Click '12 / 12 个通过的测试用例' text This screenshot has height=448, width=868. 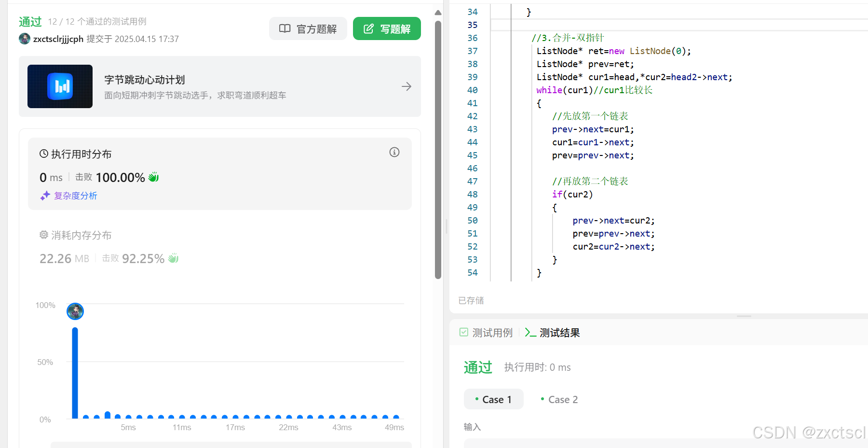tap(97, 22)
